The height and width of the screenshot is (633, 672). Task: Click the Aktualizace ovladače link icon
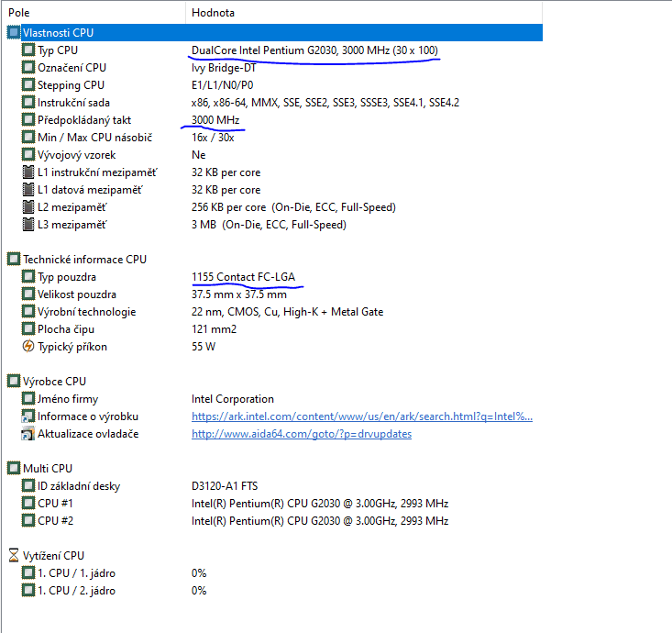pyautogui.click(x=28, y=434)
